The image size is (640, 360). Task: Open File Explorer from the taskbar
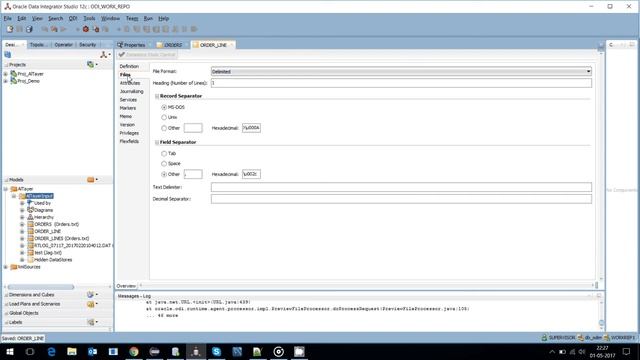pyautogui.click(x=72, y=351)
